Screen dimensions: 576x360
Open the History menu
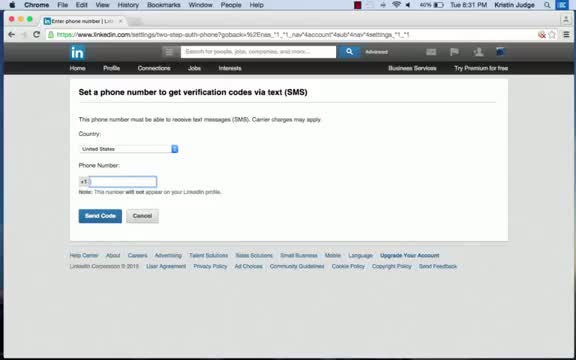[128, 5]
